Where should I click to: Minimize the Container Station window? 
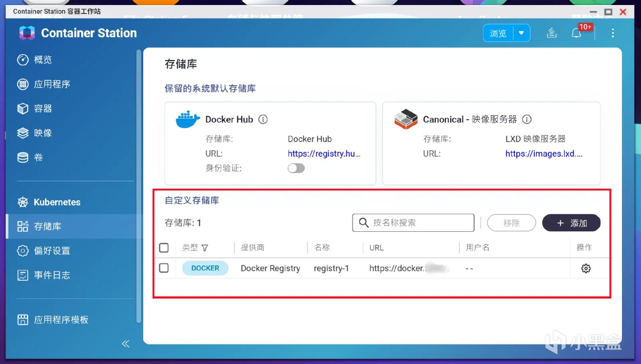(x=594, y=12)
